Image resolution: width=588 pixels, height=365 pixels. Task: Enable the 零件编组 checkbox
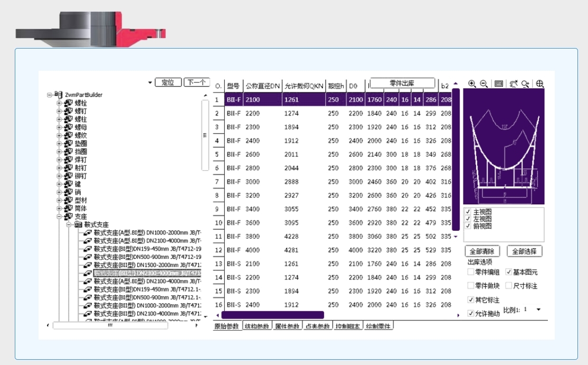tap(471, 272)
